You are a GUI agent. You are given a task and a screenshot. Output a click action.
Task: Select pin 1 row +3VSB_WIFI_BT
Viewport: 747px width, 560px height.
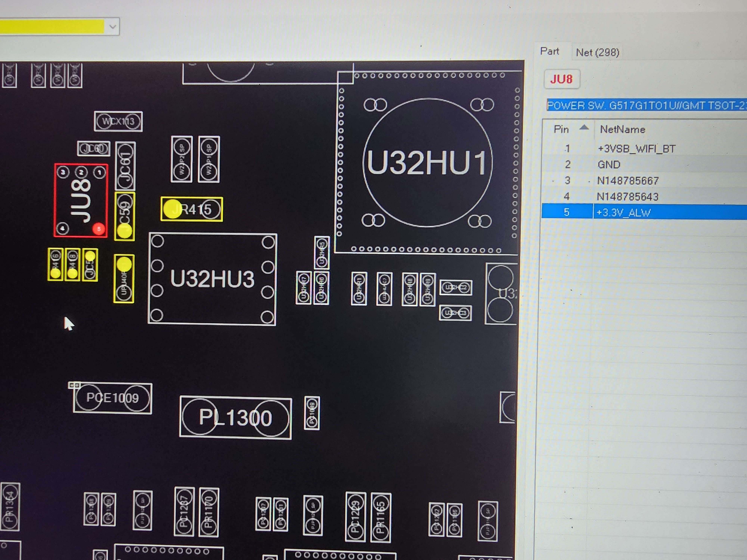[x=636, y=149]
